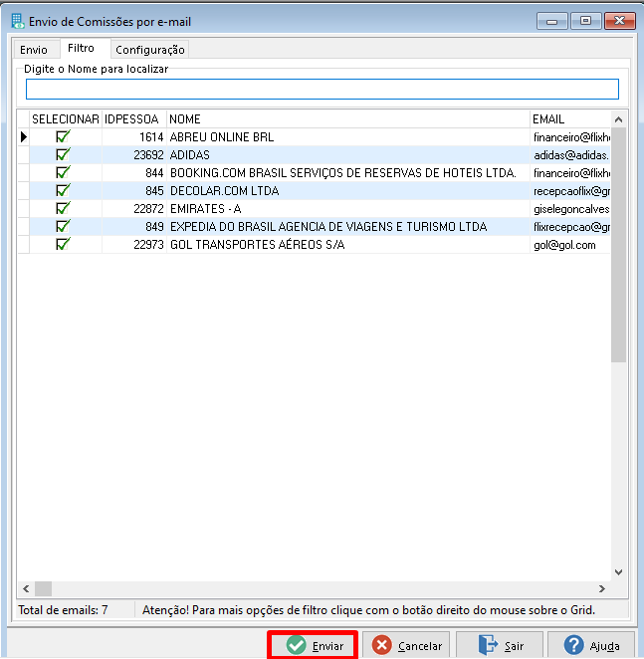Click ID cell 845

coord(134,191)
